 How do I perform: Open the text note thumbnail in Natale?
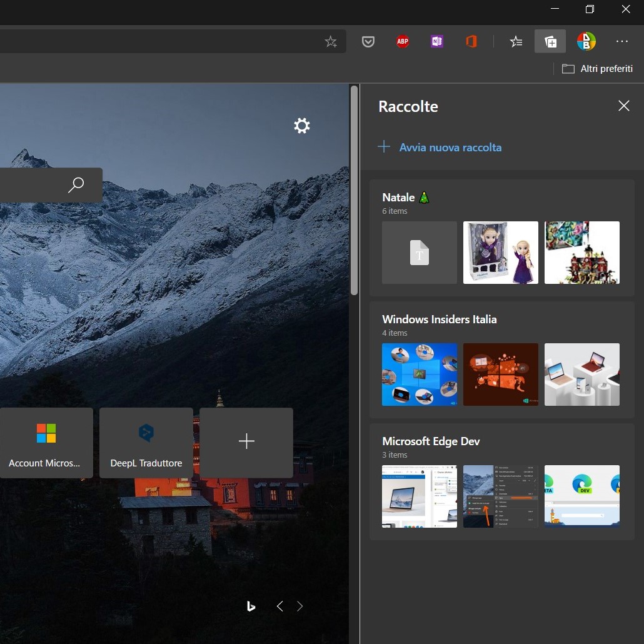point(420,253)
